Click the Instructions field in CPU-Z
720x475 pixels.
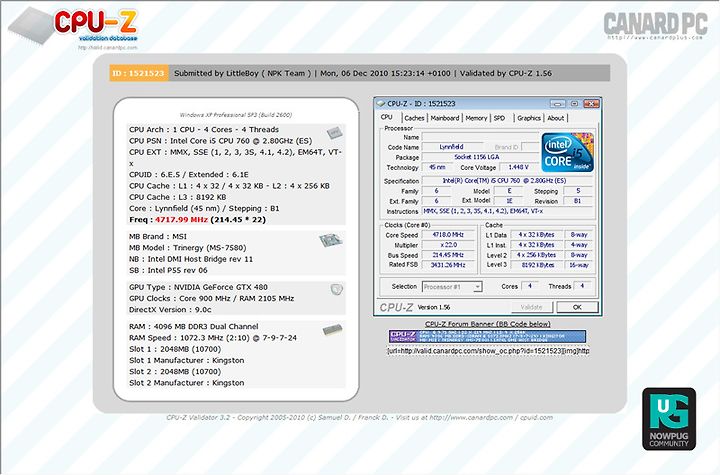coord(507,211)
